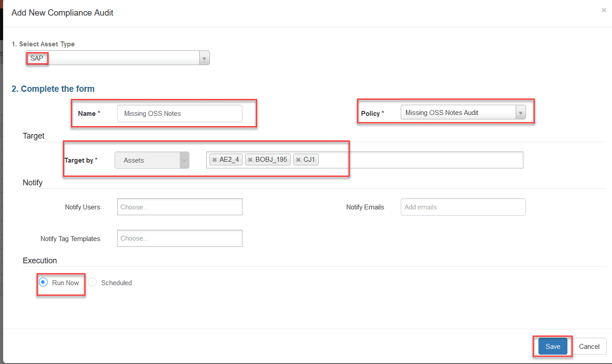Open the Notify Tag Templates chooser
Image resolution: width=612 pixels, height=364 pixels.
pos(180,238)
